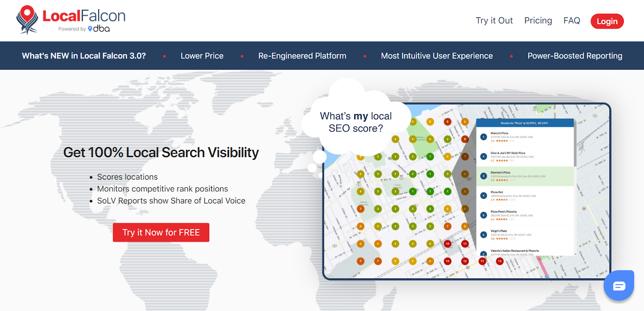Image resolution: width=644 pixels, height=311 pixels.
Task: Click the 3.4 star rating of Pizza Hut
Action: click(x=499, y=200)
